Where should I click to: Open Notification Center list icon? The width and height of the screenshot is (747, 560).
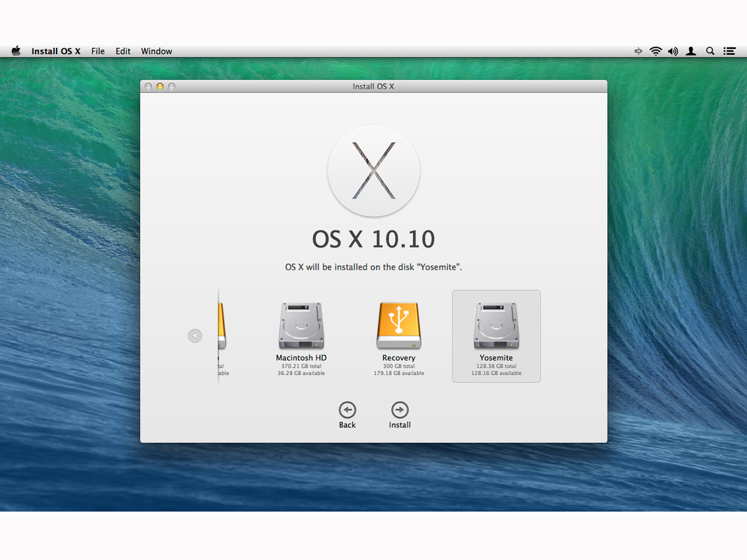coord(729,51)
